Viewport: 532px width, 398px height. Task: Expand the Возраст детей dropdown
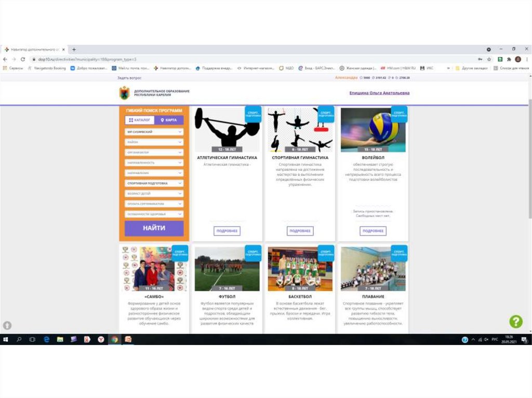(154, 194)
